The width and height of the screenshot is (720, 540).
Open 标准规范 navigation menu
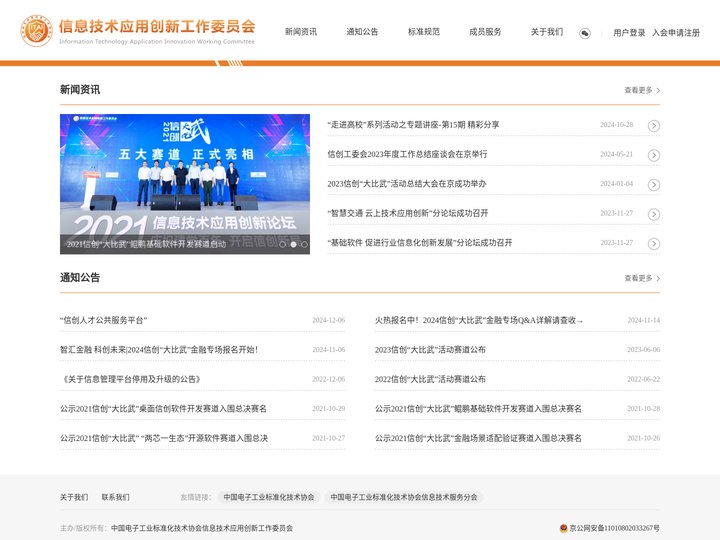point(424,32)
